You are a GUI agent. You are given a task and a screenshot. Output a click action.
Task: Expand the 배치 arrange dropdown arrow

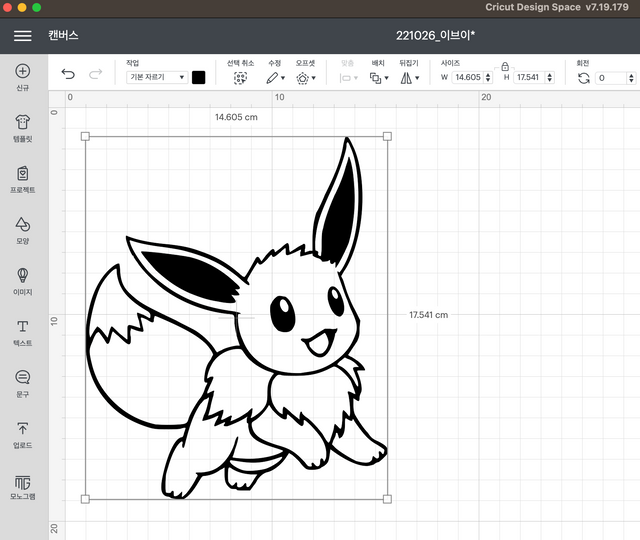click(x=387, y=78)
